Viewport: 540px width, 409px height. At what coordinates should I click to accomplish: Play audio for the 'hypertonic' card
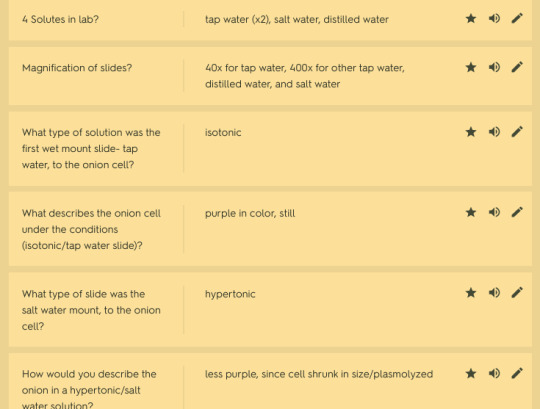click(494, 293)
